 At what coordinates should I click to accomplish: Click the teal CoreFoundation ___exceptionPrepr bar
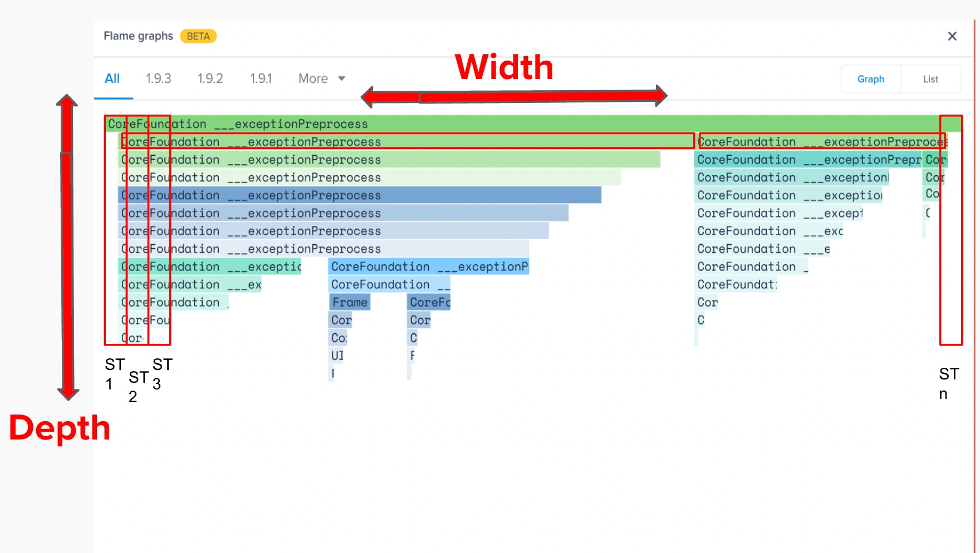click(807, 160)
